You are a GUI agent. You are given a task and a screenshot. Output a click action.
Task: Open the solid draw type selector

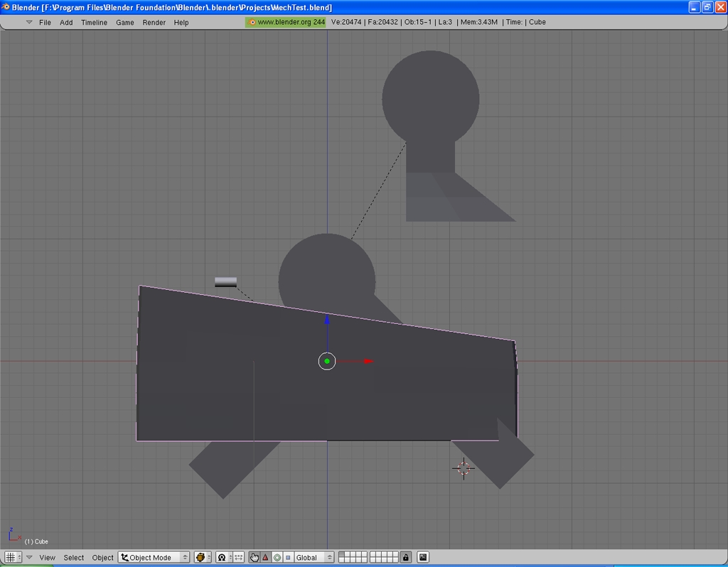(203, 557)
